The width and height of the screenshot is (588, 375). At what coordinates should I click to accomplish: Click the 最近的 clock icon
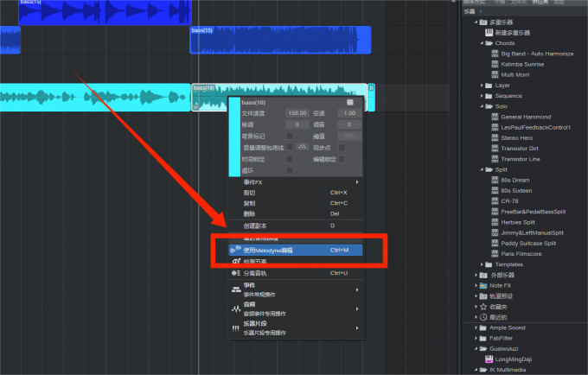[x=483, y=317]
